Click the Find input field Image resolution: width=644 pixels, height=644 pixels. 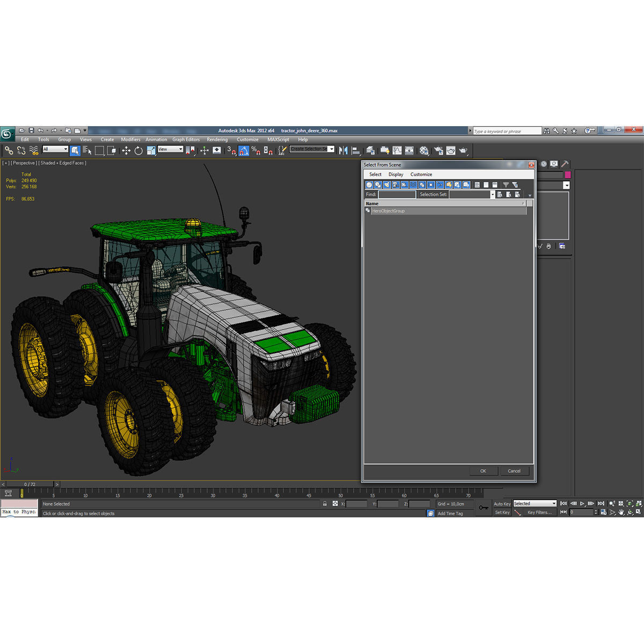pos(397,194)
